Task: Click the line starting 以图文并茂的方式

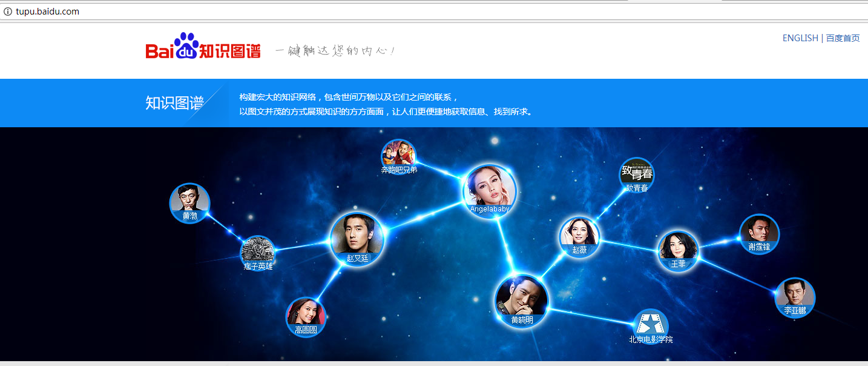Action: 387,111
